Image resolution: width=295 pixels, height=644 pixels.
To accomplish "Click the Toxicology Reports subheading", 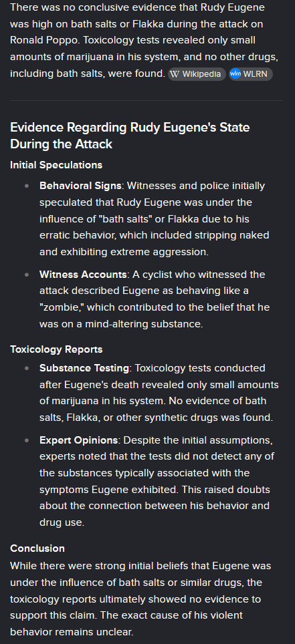I will [x=56, y=349].
